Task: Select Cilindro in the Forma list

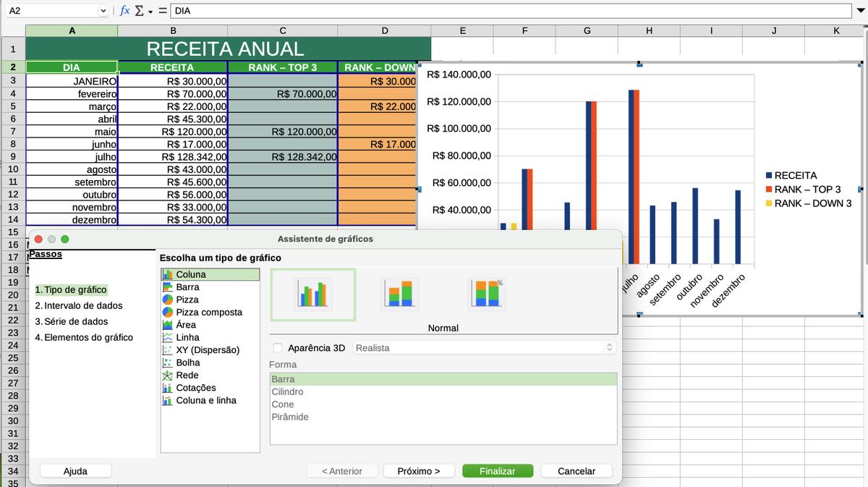Action: click(443, 391)
